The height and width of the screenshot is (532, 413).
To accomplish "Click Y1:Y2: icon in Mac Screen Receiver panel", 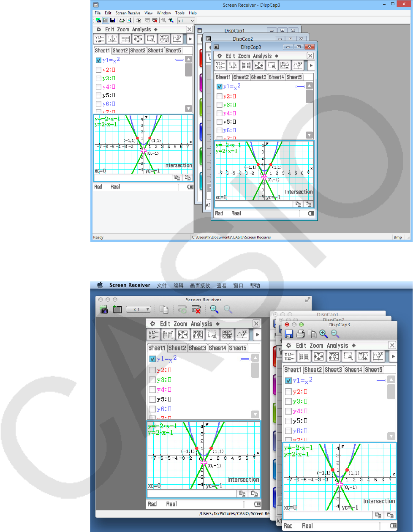I will pyautogui.click(x=154, y=335).
